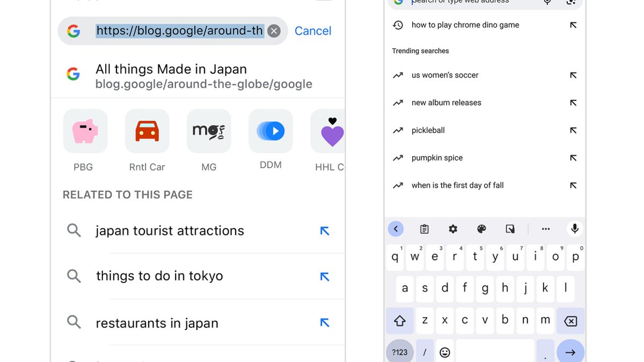Image resolution: width=644 pixels, height=362 pixels.
Task: Open Google Lens in the right search bar
Action: tap(572, 2)
